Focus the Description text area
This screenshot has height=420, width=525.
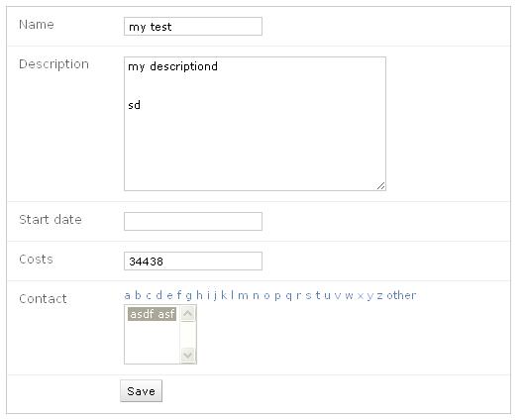255,124
